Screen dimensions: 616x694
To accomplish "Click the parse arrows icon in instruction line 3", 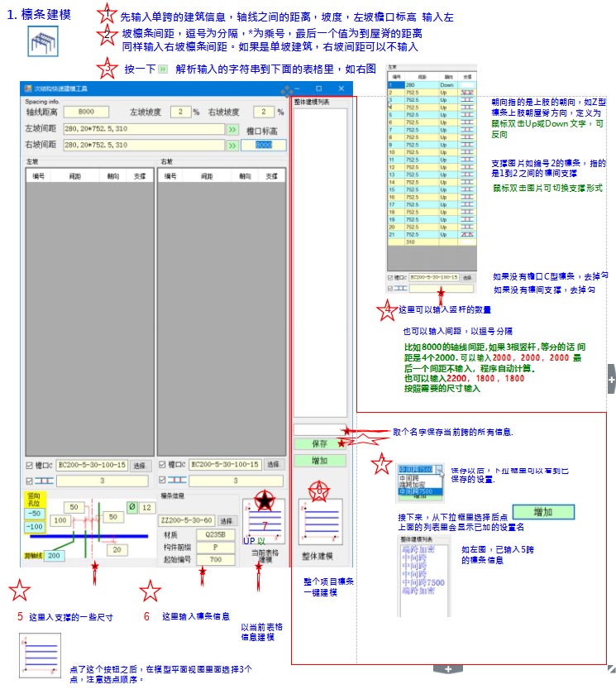I will [163, 69].
